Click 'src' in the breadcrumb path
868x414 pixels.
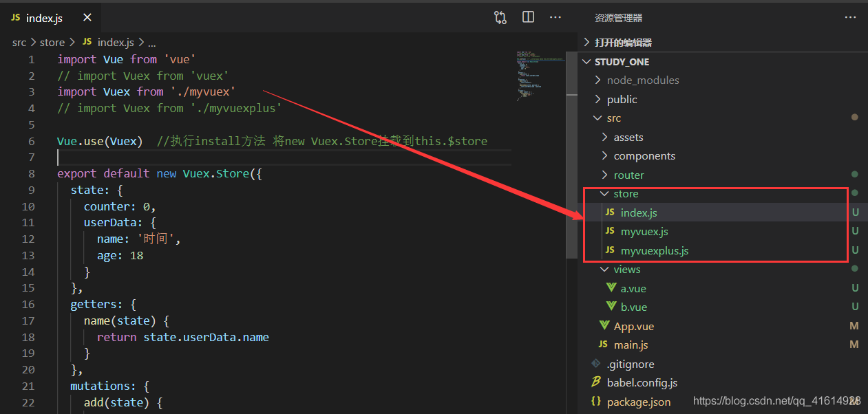(x=19, y=43)
